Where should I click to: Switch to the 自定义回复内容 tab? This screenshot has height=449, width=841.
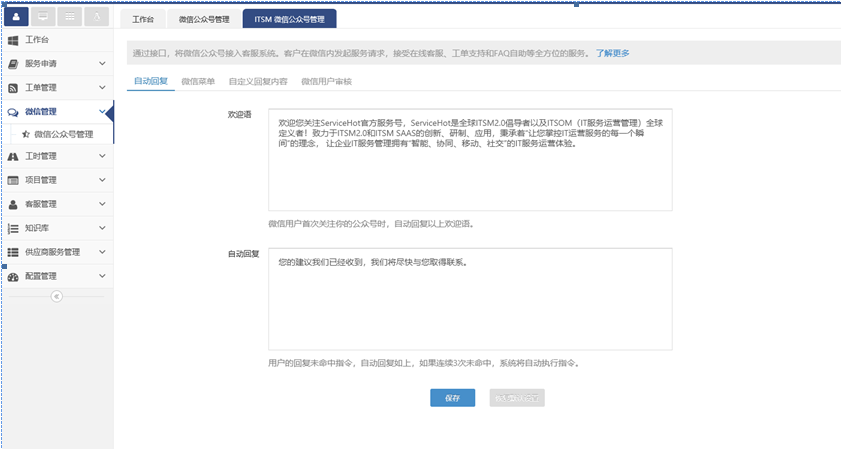(258, 81)
